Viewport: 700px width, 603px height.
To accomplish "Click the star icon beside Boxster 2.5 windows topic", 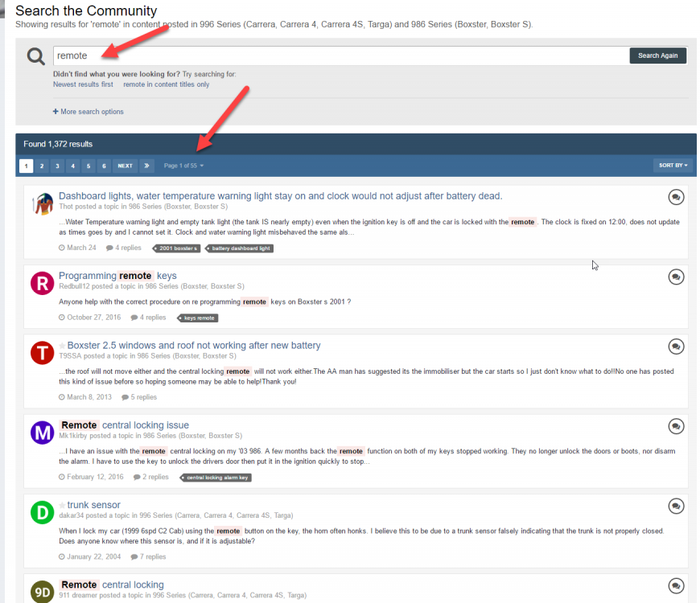I will tap(62, 346).
